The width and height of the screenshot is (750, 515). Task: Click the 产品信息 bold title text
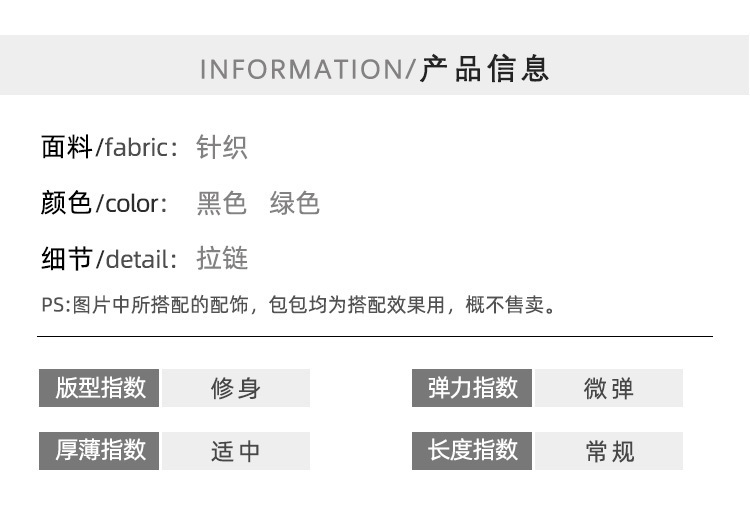485,68
